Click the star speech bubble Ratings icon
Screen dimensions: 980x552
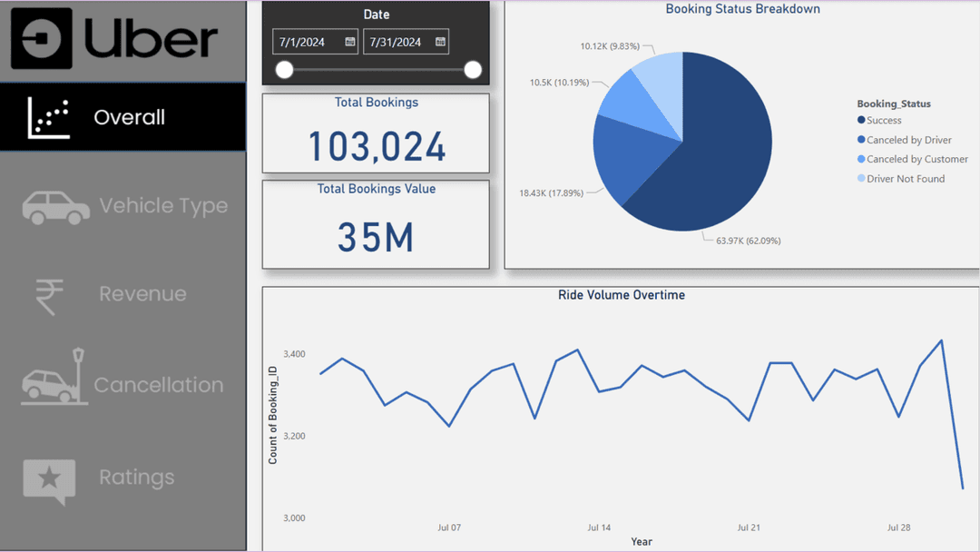coord(49,480)
